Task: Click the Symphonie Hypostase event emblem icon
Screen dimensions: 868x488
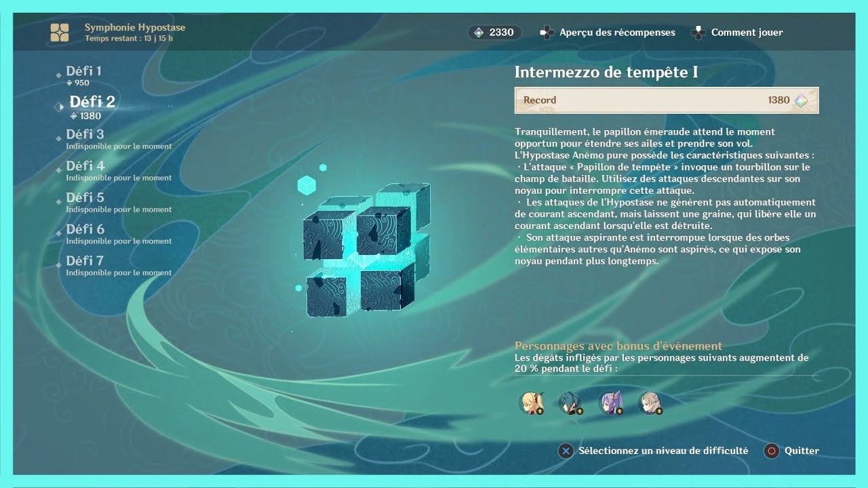Action: [x=60, y=33]
